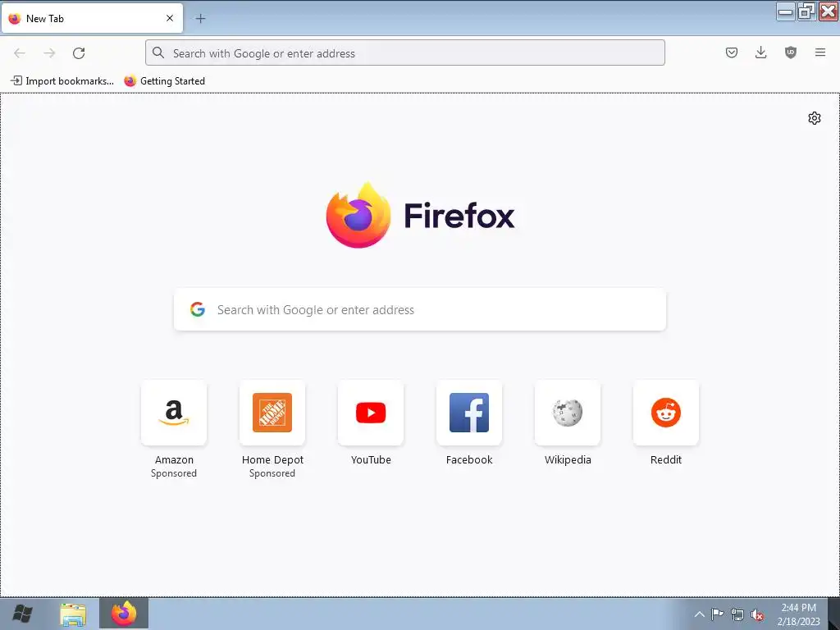Open Getting Started bookmark
This screenshot has width=840, height=630.
click(x=164, y=81)
